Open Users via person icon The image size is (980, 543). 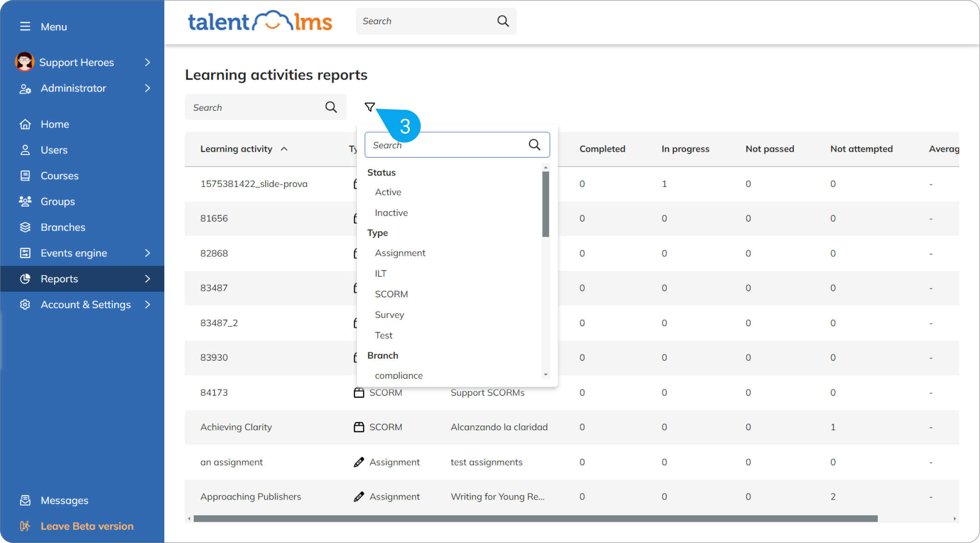pos(25,150)
